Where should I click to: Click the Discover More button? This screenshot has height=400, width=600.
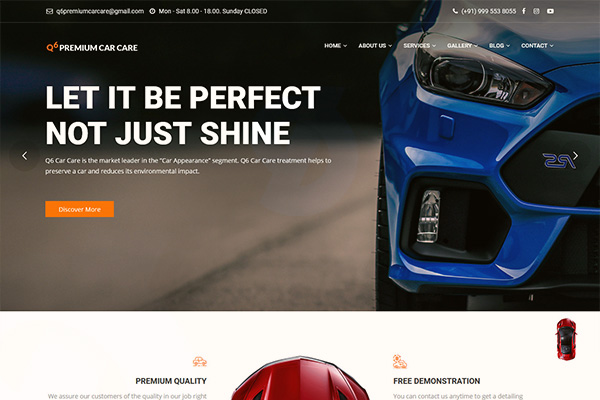coord(80,209)
